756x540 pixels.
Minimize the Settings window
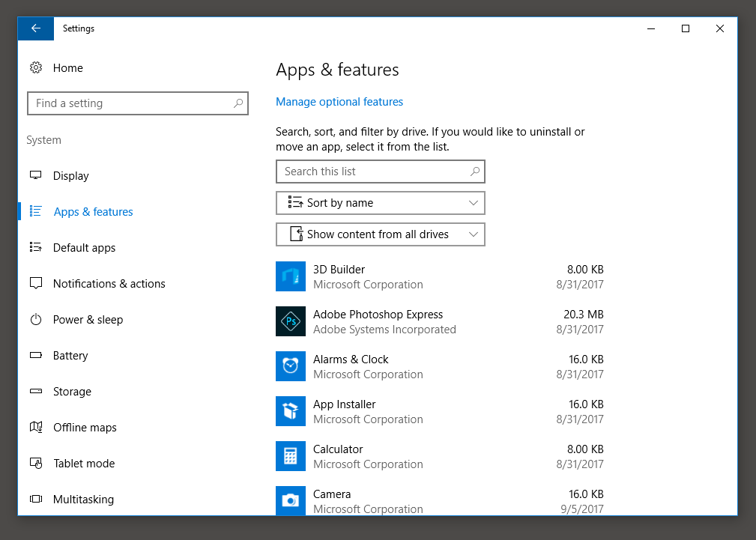651,28
